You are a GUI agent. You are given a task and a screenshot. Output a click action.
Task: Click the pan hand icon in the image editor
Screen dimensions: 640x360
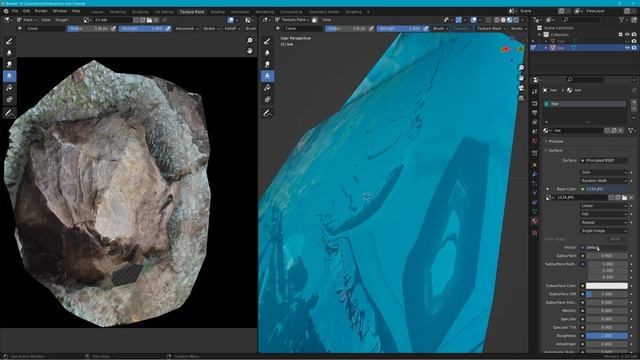click(x=249, y=51)
